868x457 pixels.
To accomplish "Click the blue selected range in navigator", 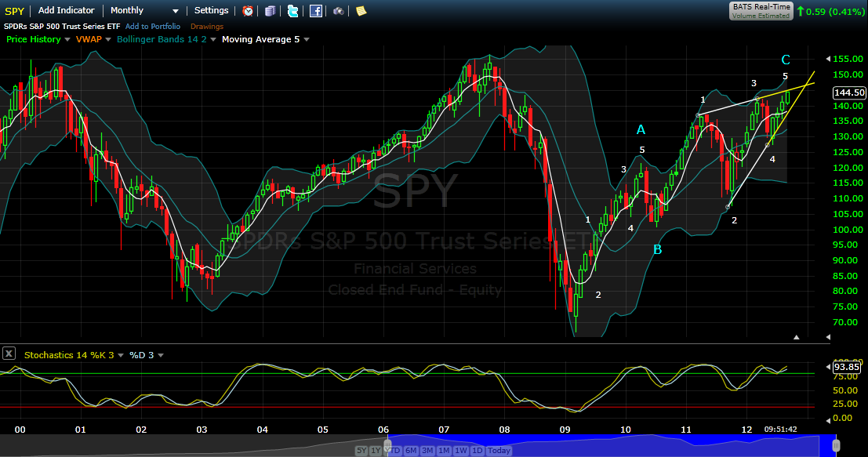I will click(x=612, y=445).
